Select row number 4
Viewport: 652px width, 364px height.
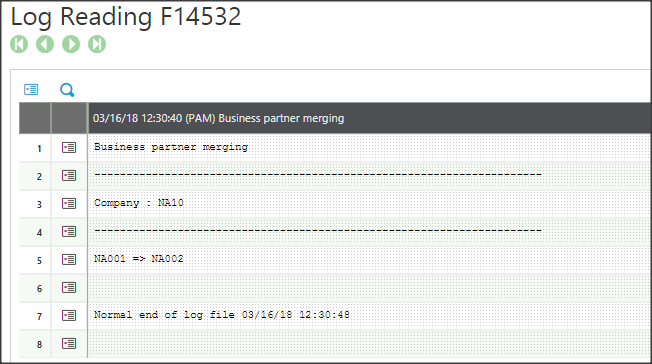click(x=39, y=233)
